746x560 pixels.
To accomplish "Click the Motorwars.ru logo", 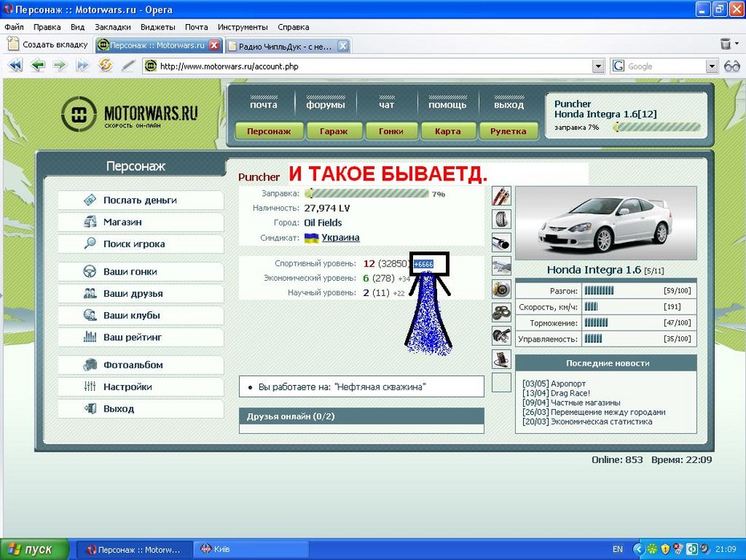I will [129, 114].
